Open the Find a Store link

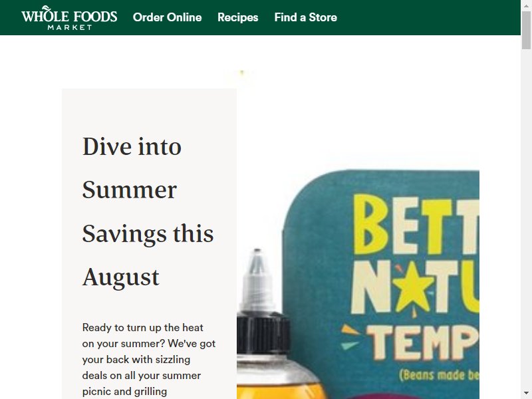pos(306,17)
